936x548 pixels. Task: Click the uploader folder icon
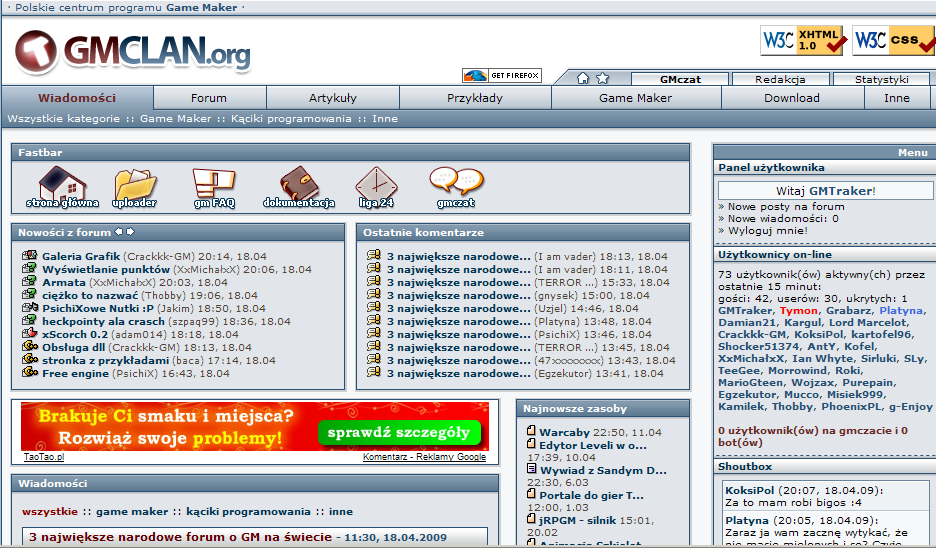point(134,184)
